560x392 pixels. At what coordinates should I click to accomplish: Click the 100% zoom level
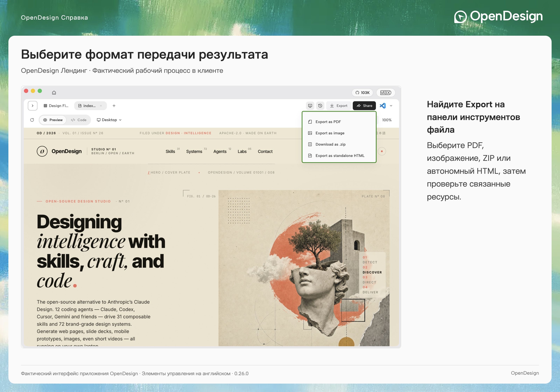point(387,120)
